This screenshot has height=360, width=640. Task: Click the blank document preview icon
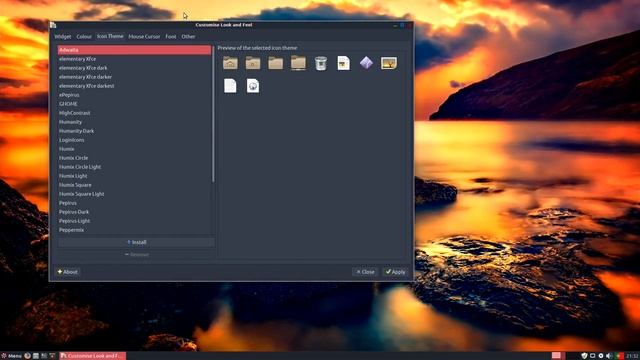point(230,86)
